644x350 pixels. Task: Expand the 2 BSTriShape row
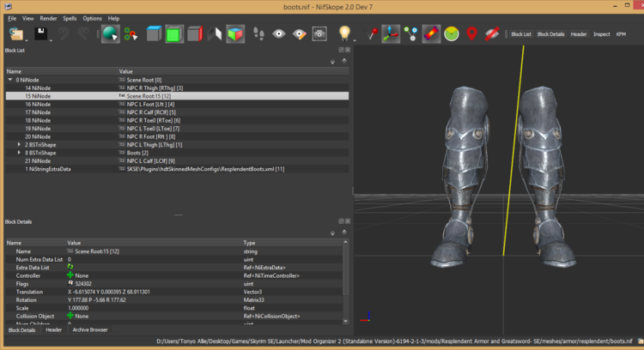tap(19, 144)
